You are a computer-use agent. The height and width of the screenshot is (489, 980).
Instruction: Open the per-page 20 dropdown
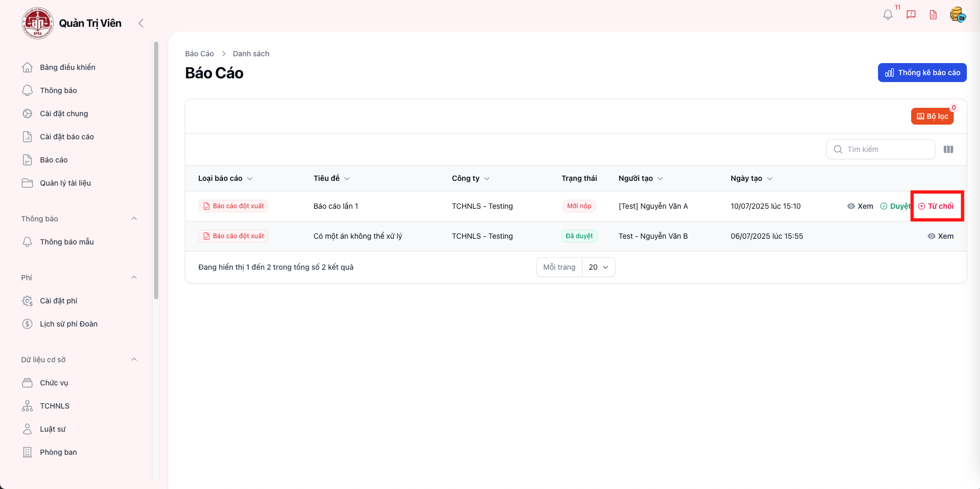click(x=598, y=267)
